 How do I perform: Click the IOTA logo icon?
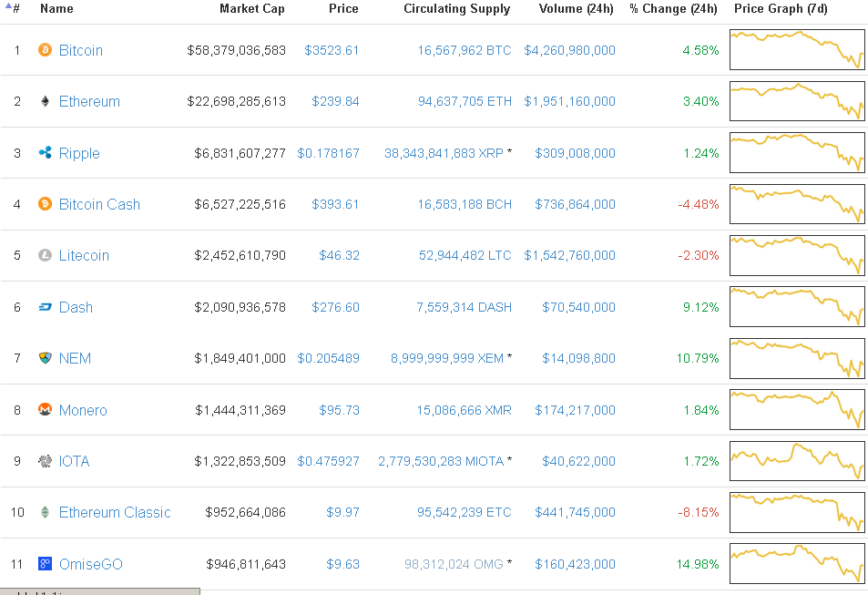click(x=45, y=461)
